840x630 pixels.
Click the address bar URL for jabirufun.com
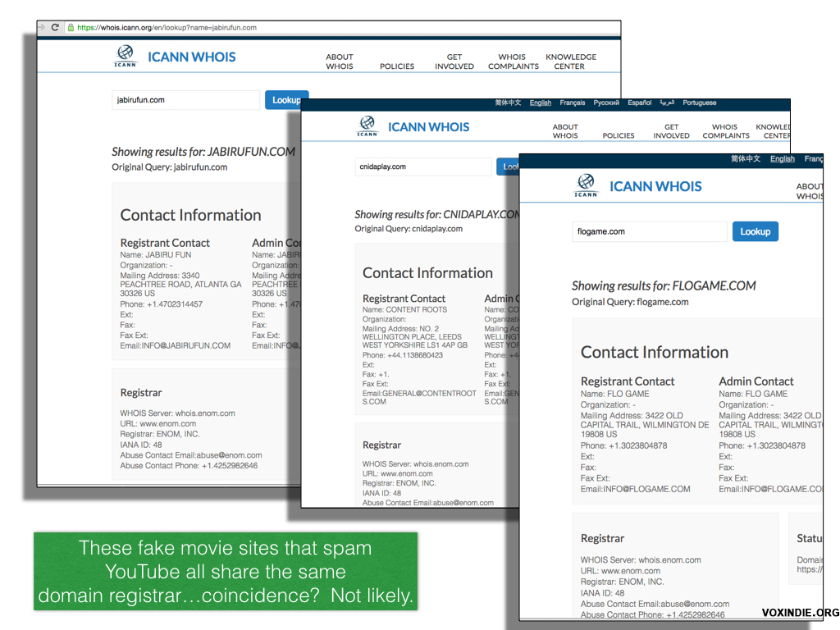click(x=167, y=27)
